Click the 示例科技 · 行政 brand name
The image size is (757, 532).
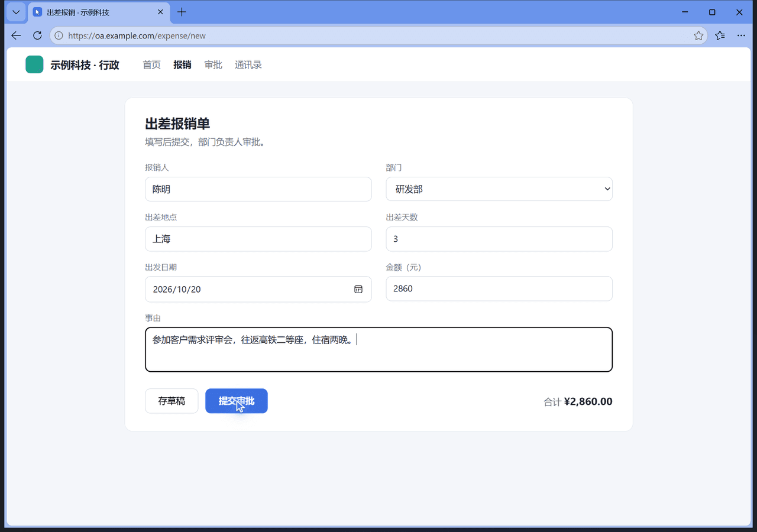85,65
